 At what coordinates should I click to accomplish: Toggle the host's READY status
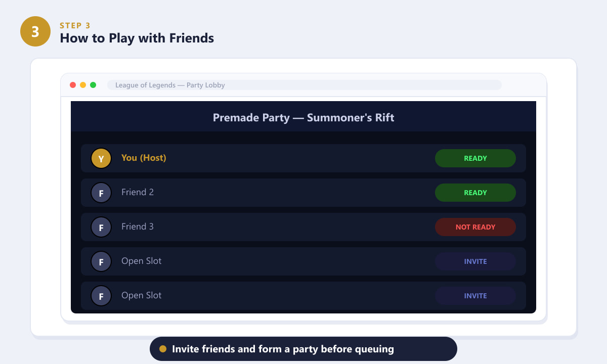475,158
